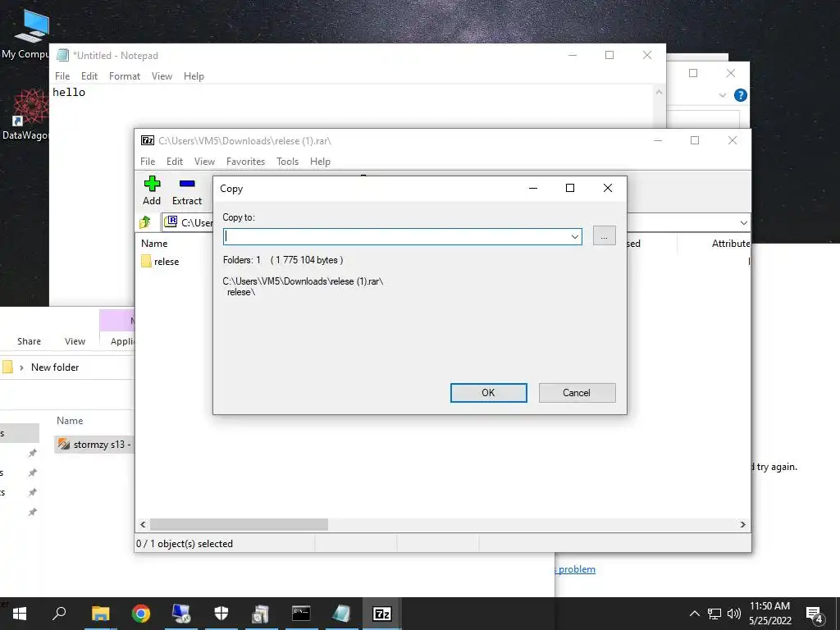Go up one folder level in 7-Zip
This screenshot has height=630, width=840.
click(x=145, y=222)
